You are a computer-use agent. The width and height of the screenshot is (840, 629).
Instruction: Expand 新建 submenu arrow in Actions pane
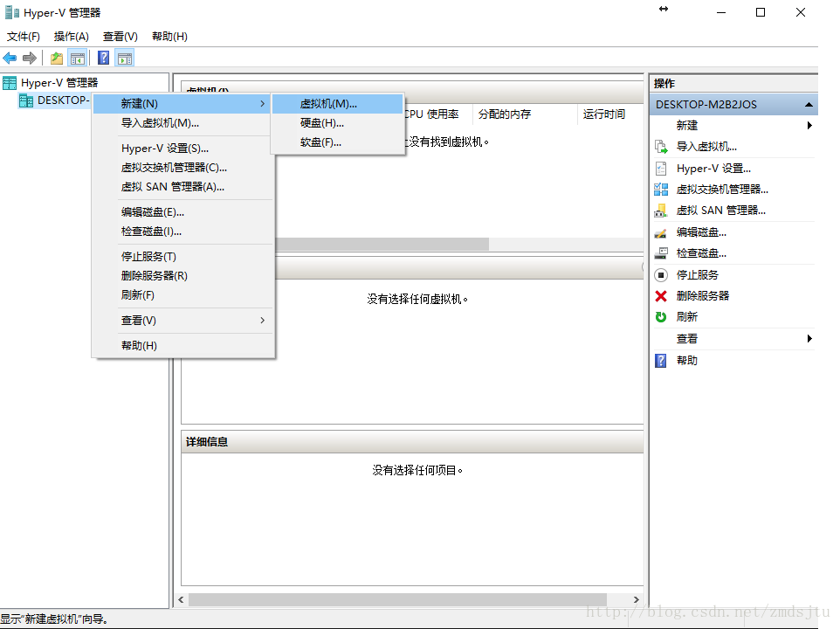click(809, 126)
